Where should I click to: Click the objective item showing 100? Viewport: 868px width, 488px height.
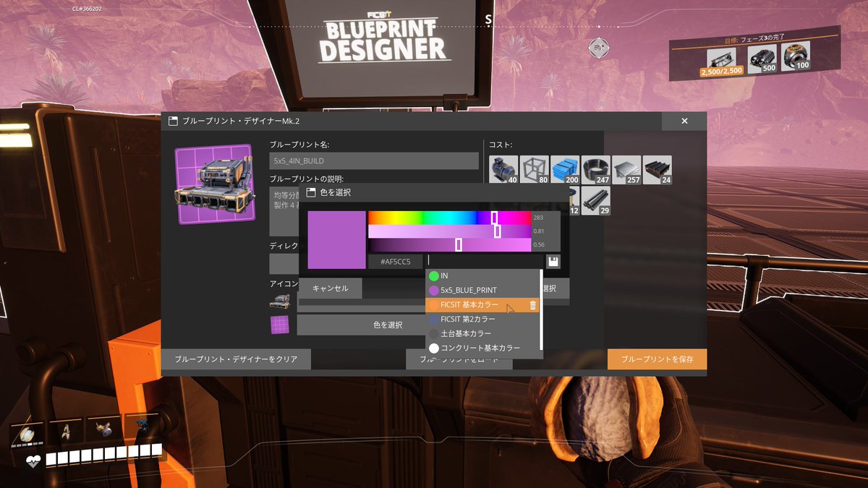pos(795,55)
